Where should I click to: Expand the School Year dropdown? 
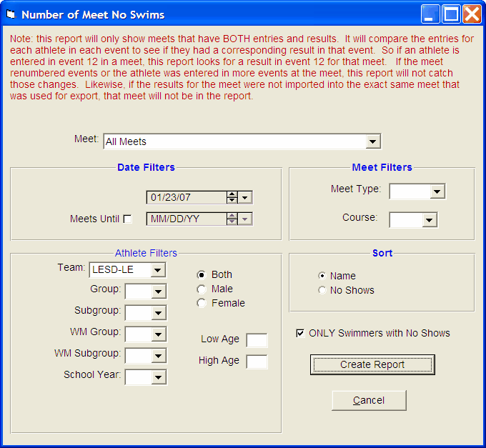pos(158,377)
